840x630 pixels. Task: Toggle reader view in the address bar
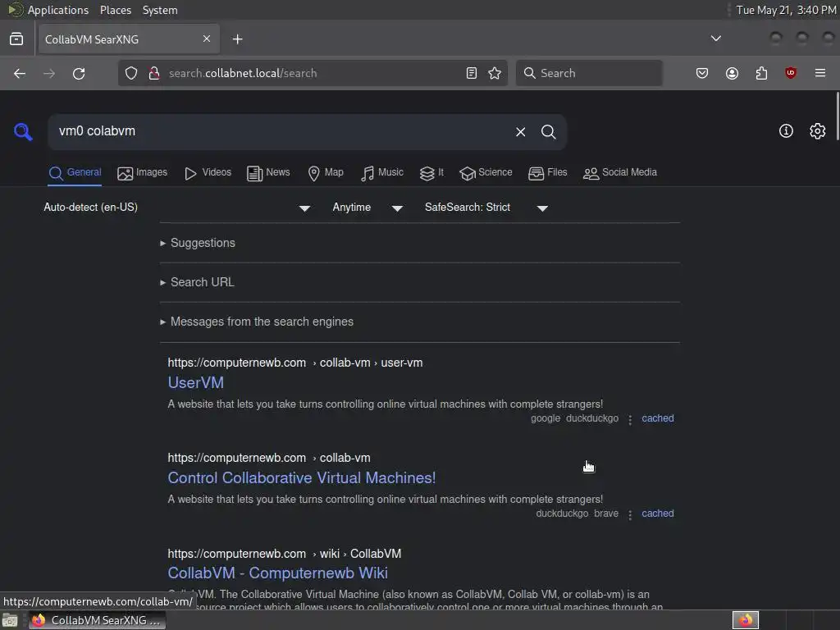[x=472, y=73]
